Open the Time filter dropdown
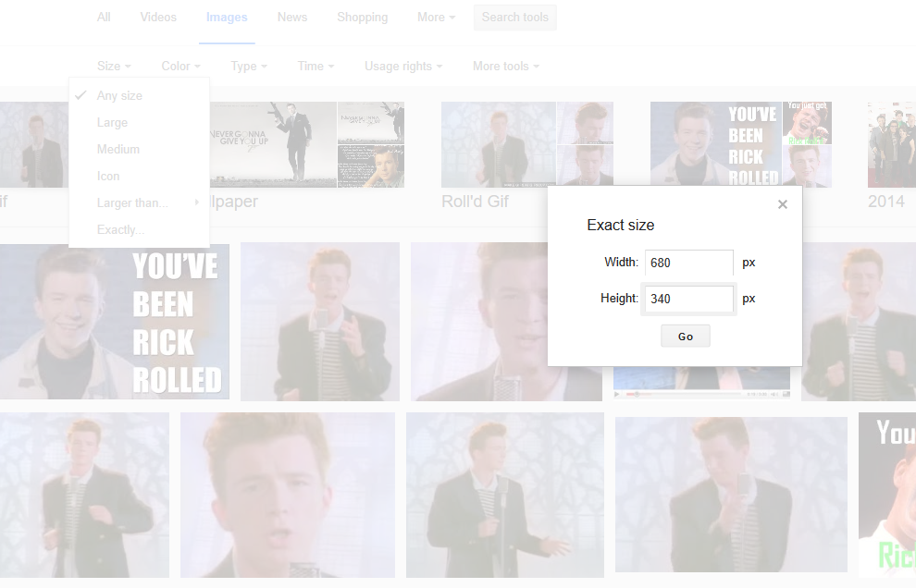This screenshot has width=916, height=588. 316,66
